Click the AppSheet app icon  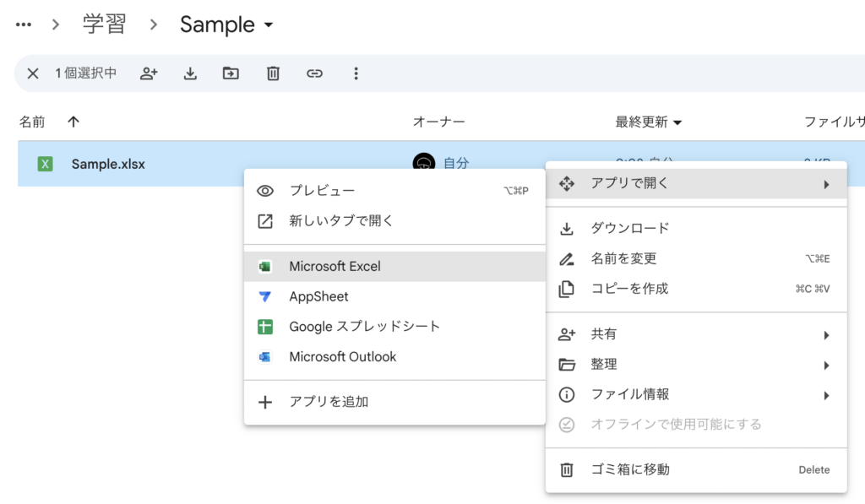click(x=264, y=296)
